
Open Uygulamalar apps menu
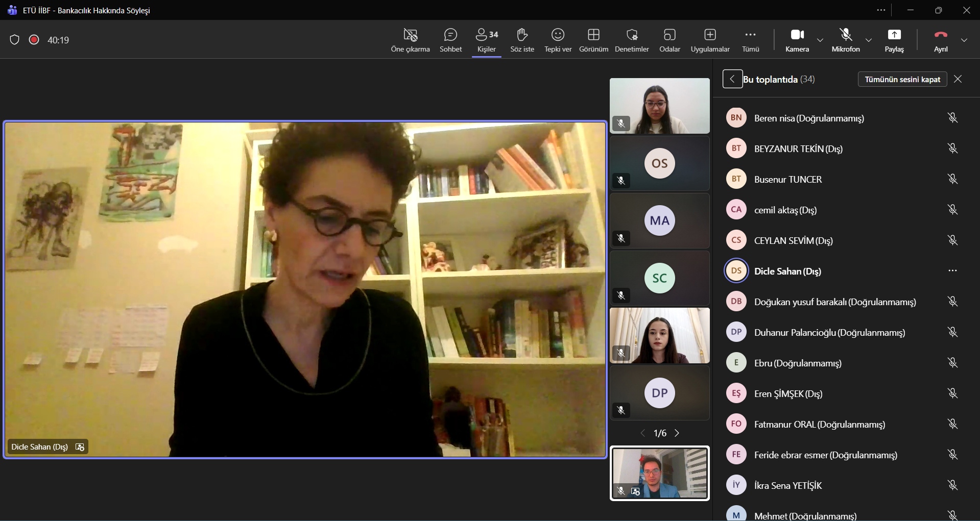pos(710,40)
